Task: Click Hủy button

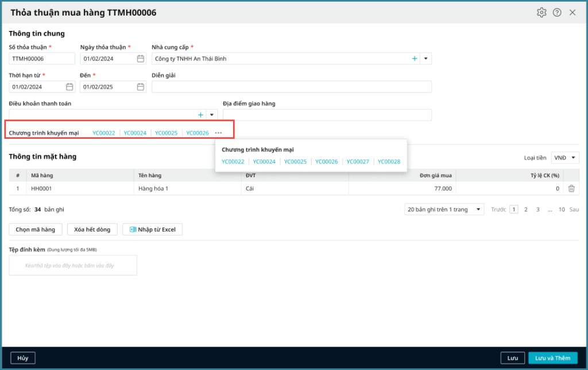Action: pyautogui.click(x=22, y=358)
